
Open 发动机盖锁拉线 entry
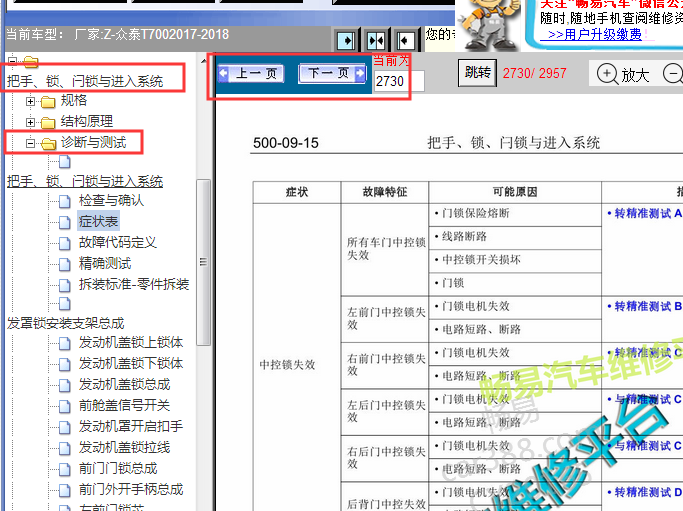pos(124,447)
